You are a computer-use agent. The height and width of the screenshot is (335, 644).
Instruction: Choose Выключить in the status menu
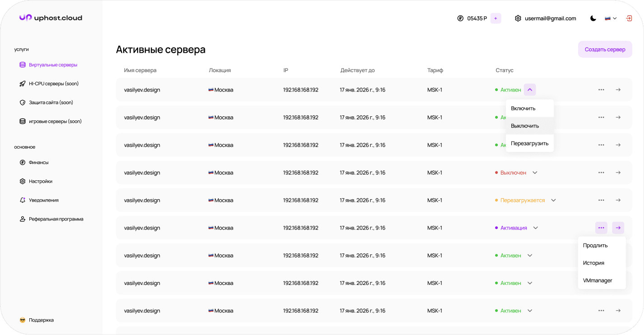tap(525, 126)
